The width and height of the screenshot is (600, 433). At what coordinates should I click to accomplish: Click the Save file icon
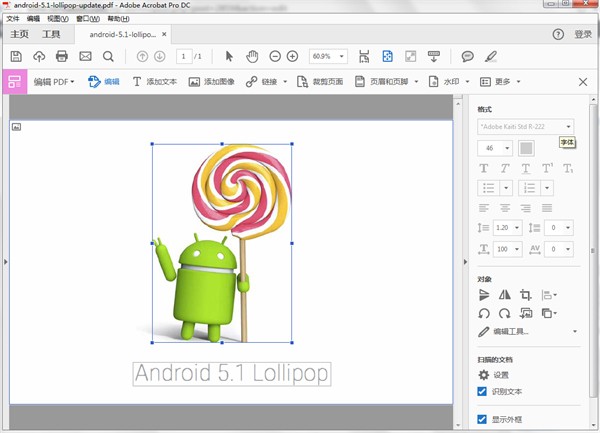tap(16, 56)
